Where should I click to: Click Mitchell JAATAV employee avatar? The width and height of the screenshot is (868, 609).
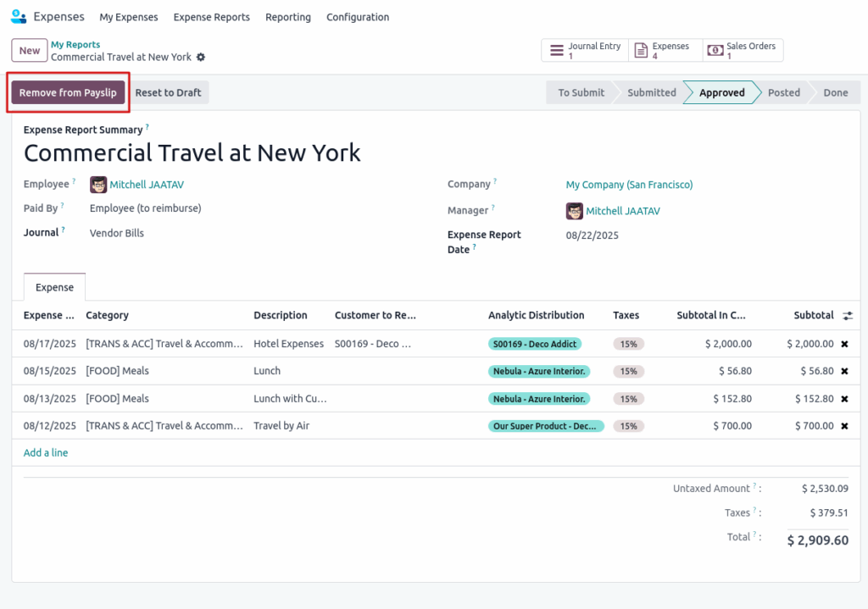[x=98, y=185]
